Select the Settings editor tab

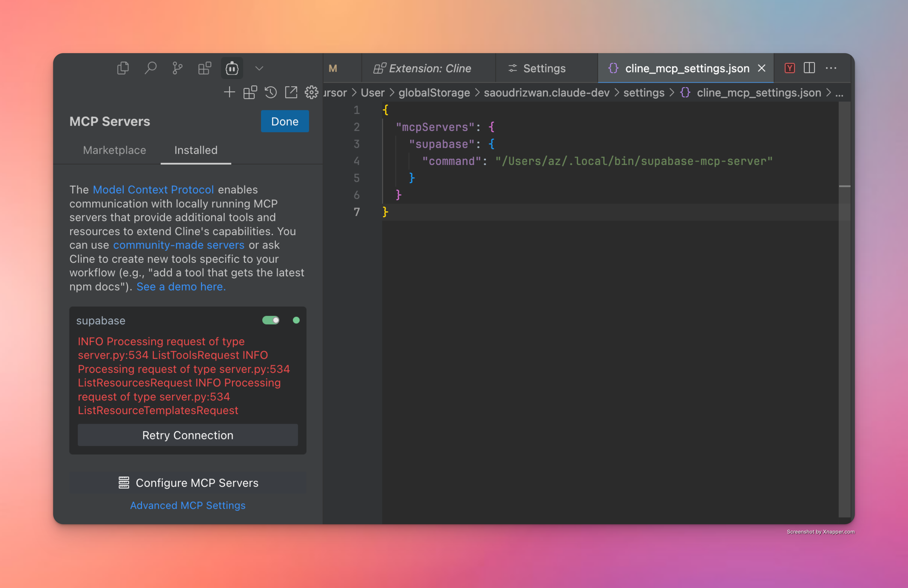(544, 68)
